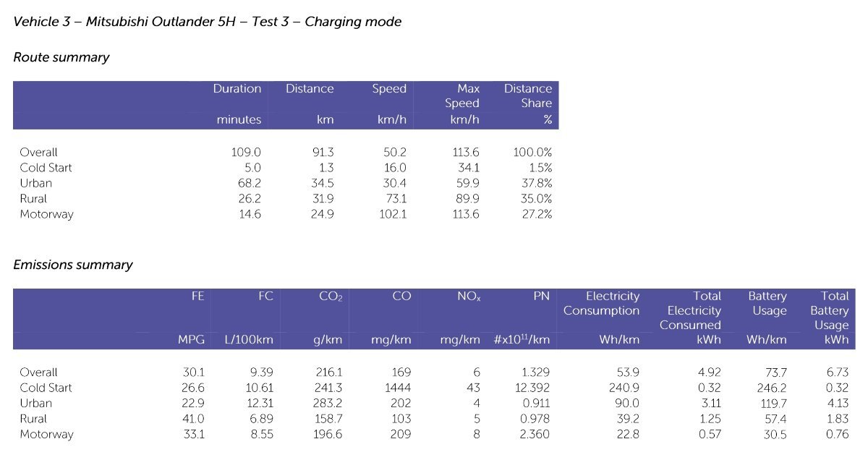Click the Urban distance share 37.8%
The height and width of the screenshot is (460, 868).
536,183
